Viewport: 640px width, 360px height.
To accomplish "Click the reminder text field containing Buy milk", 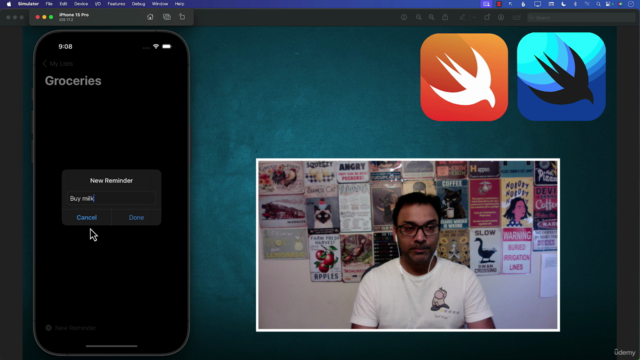I will click(x=111, y=198).
